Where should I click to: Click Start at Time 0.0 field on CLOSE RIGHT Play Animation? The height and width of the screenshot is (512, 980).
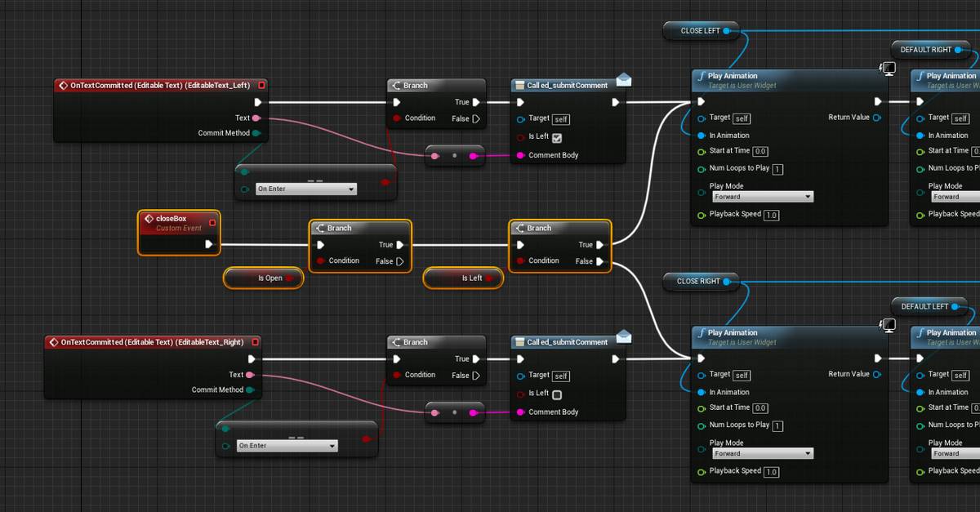coord(760,407)
